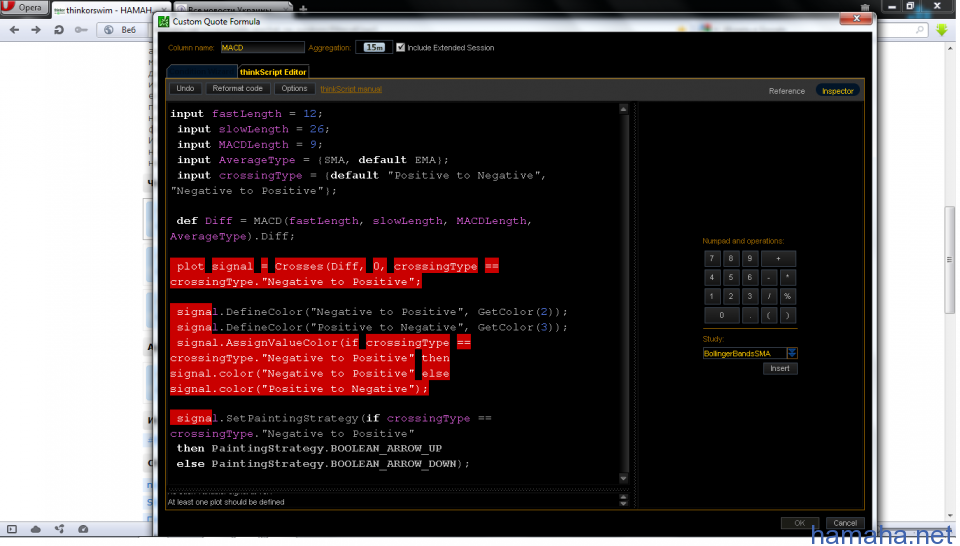Click Reformat code button
Viewport: 960px width, 546px height.
click(237, 89)
